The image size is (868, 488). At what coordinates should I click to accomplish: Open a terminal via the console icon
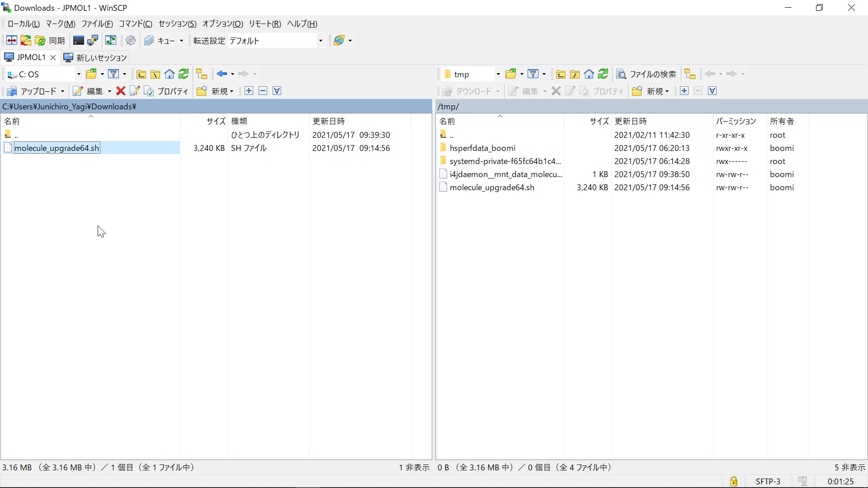click(x=78, y=40)
